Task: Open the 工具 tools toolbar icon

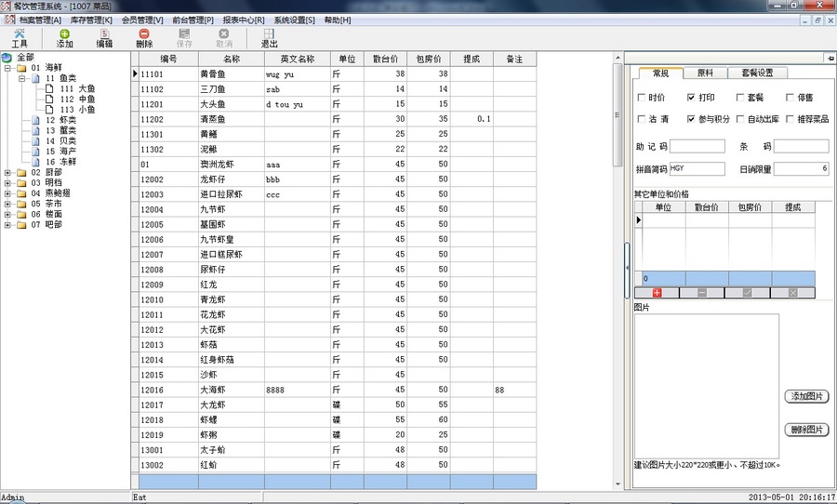Action: (x=20, y=38)
